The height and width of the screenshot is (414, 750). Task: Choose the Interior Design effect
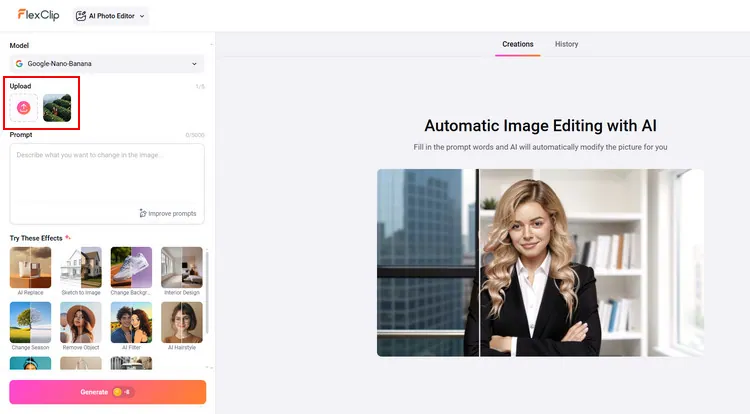tap(182, 271)
